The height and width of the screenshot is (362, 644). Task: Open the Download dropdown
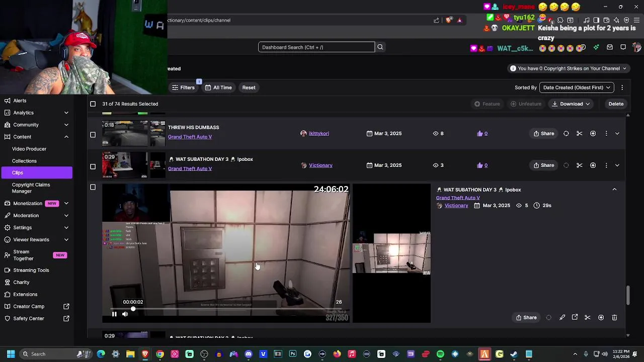(x=571, y=104)
